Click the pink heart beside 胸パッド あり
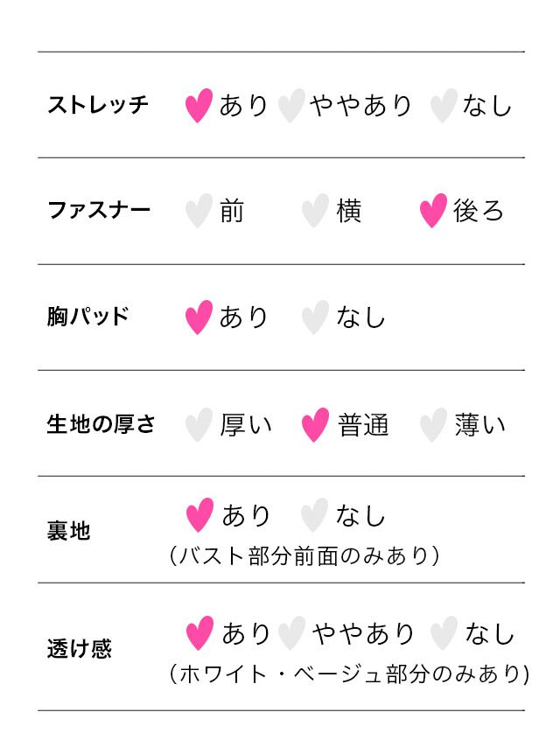This screenshot has width=560, height=747. pos(199,318)
